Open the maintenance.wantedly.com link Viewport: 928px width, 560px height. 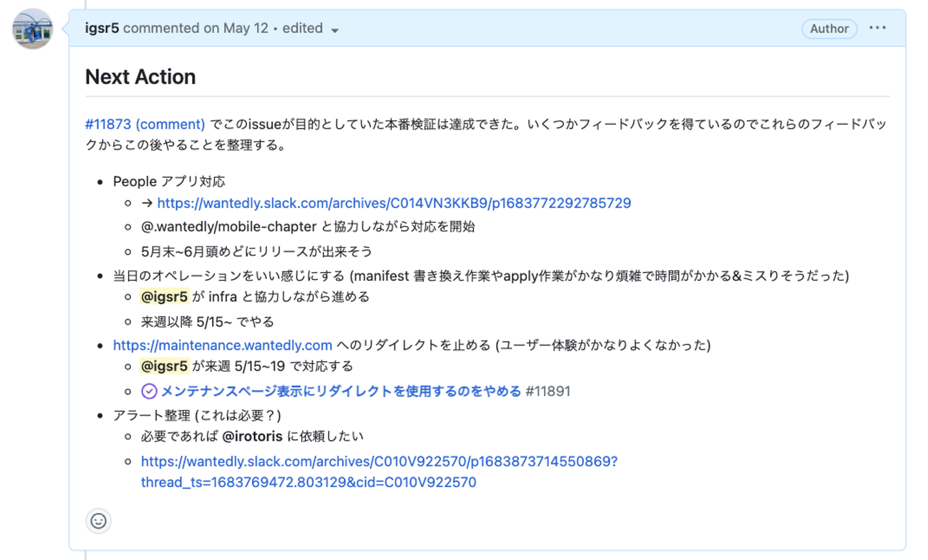pos(222,345)
